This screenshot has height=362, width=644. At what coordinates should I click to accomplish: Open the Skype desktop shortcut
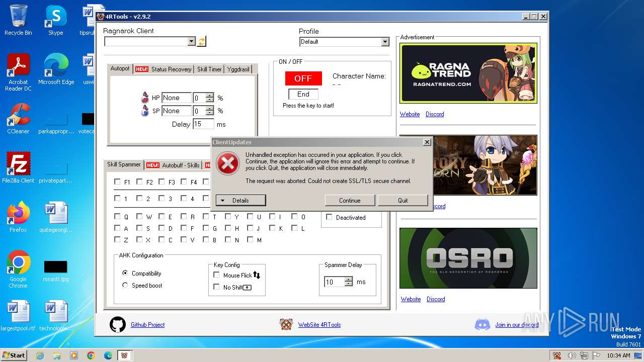click(56, 20)
